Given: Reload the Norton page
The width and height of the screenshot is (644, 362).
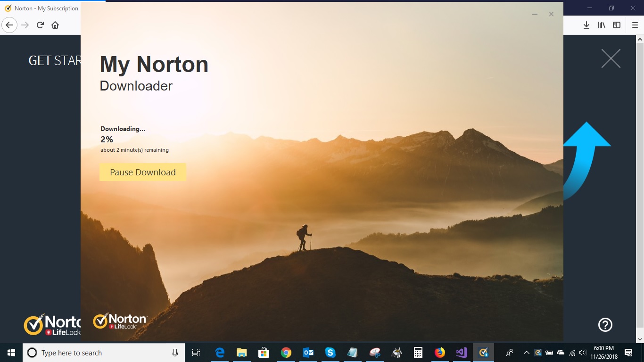Looking at the screenshot, I should click(40, 25).
